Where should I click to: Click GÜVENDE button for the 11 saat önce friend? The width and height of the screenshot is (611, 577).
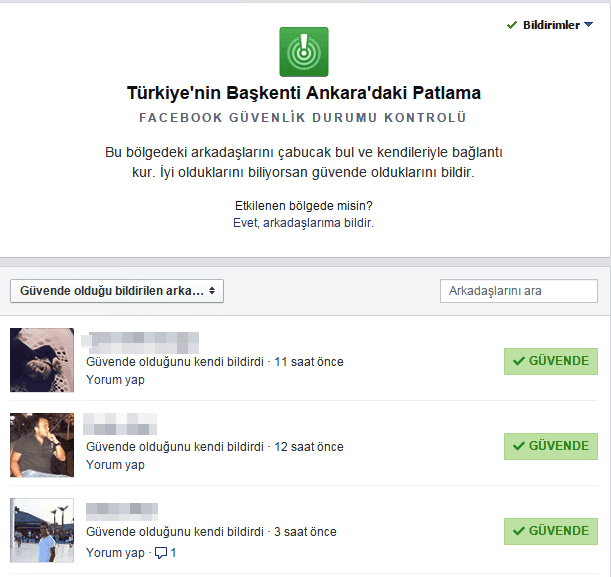(550, 361)
